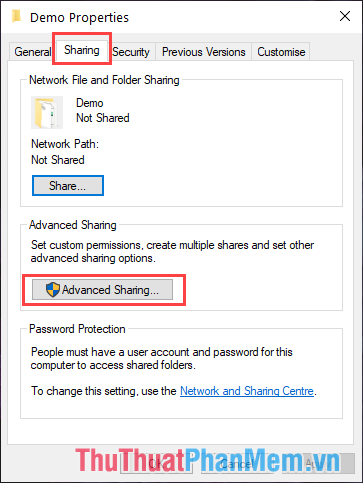Screen dimensions: 363x483
Task: Confirm with the OK button
Action: point(156,463)
